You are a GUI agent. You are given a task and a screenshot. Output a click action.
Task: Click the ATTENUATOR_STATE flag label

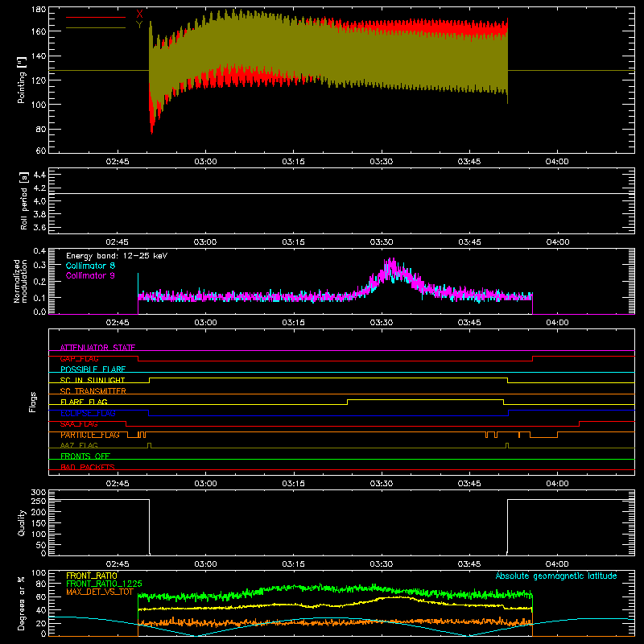(x=97, y=348)
